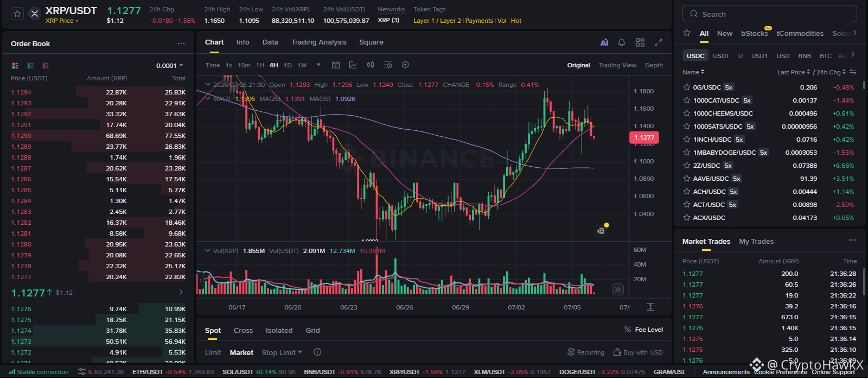
Task: Expand the chart to fullscreen
Action: (659, 42)
